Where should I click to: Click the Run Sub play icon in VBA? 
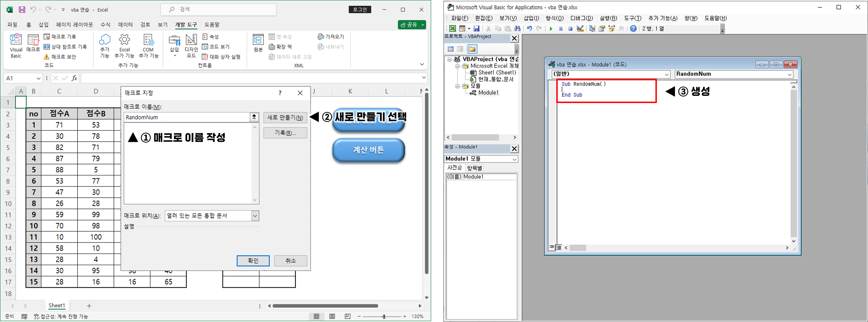[x=551, y=29]
